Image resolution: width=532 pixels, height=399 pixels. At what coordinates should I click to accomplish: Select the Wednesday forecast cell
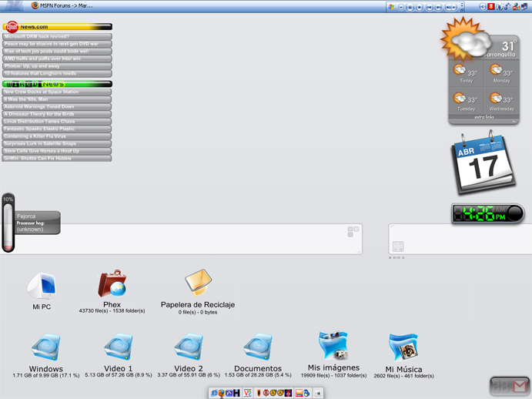(502, 101)
